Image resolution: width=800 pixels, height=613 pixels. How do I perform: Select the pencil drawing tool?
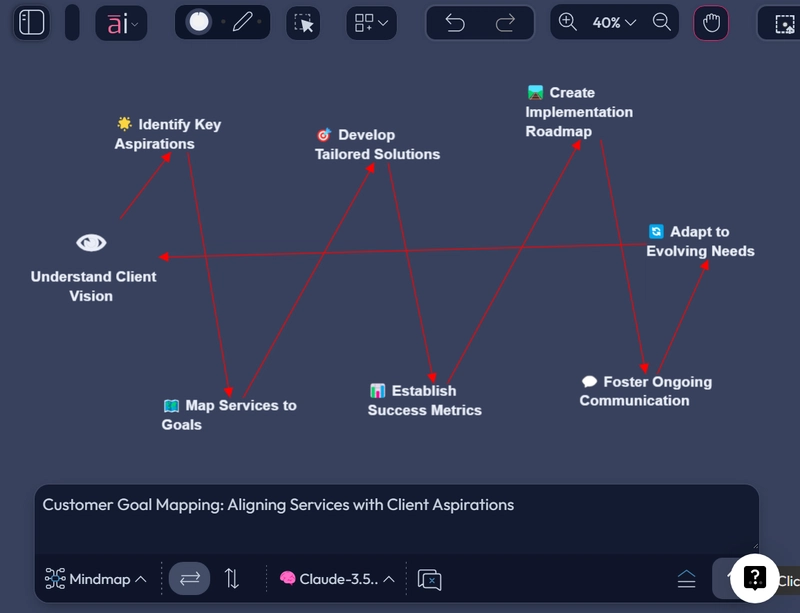(x=242, y=22)
